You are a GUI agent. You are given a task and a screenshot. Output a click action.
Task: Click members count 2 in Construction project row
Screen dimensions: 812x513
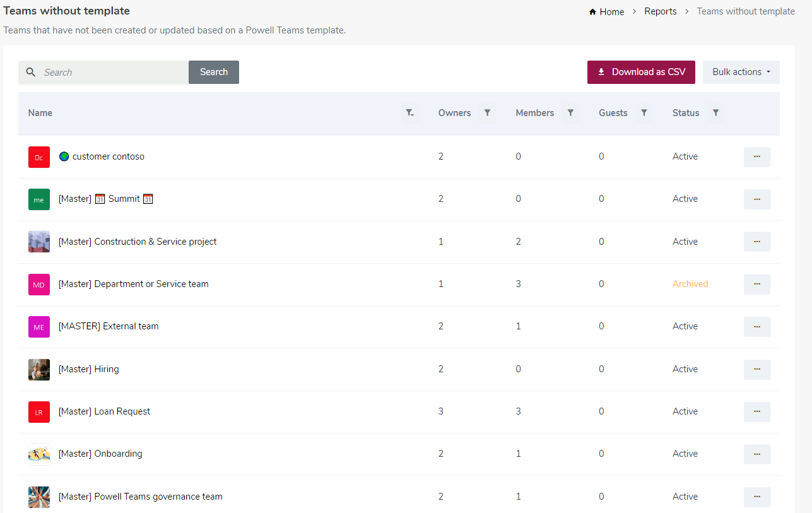(519, 242)
